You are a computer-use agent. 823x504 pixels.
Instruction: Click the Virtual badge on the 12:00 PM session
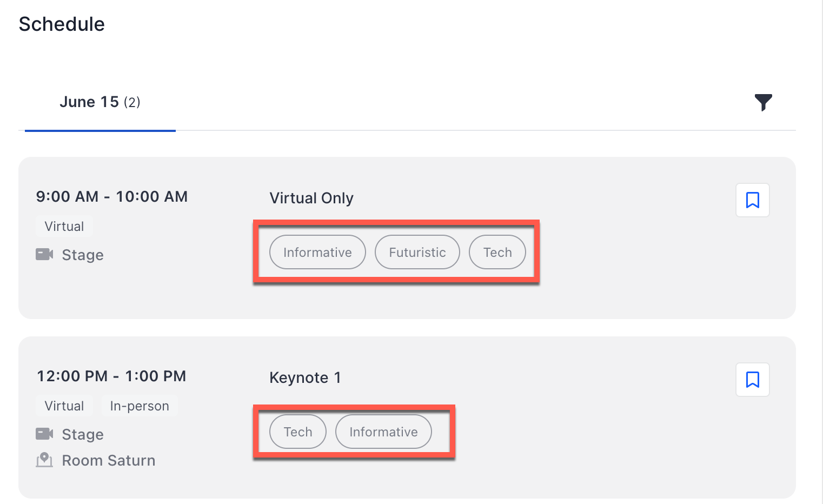pos(64,406)
